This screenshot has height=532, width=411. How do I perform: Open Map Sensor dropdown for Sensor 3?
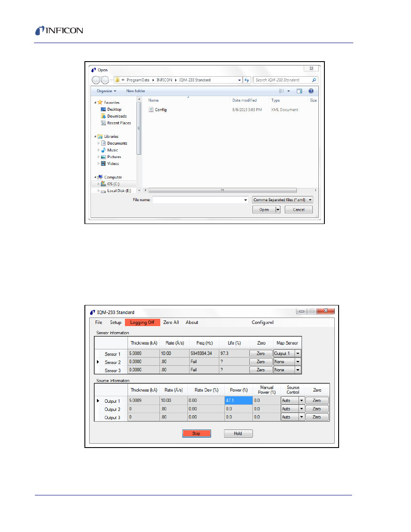298,370
